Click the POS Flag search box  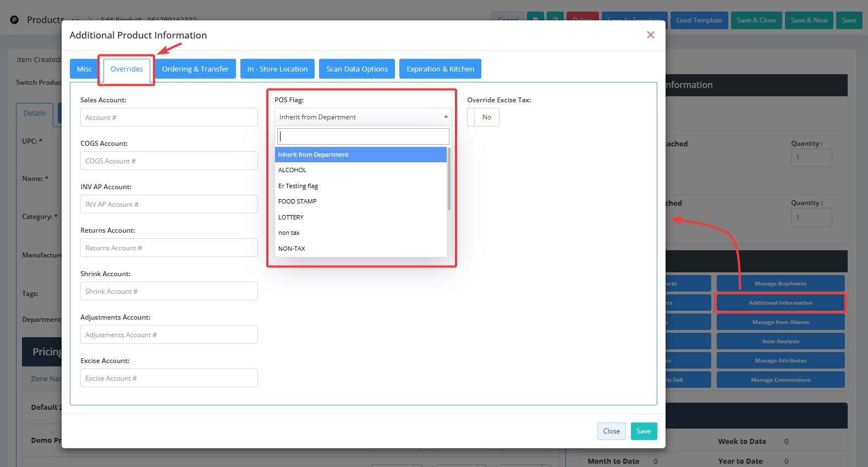363,136
